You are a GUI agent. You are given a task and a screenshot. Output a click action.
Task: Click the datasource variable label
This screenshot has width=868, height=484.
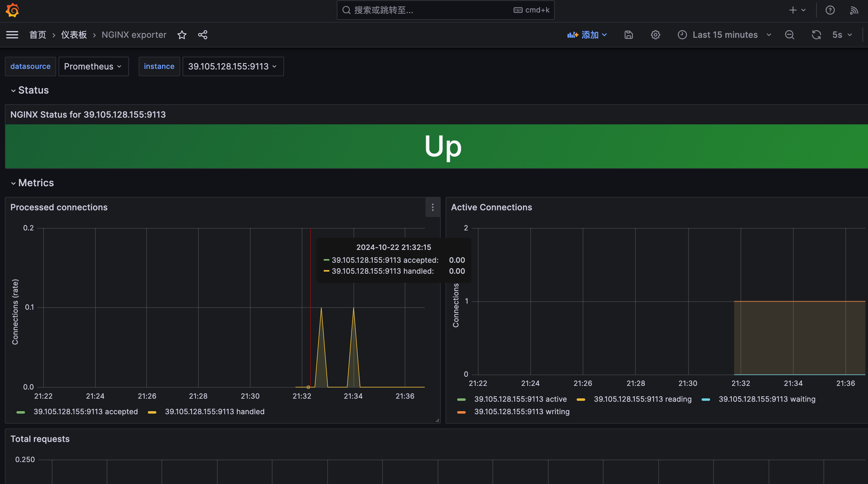point(30,66)
